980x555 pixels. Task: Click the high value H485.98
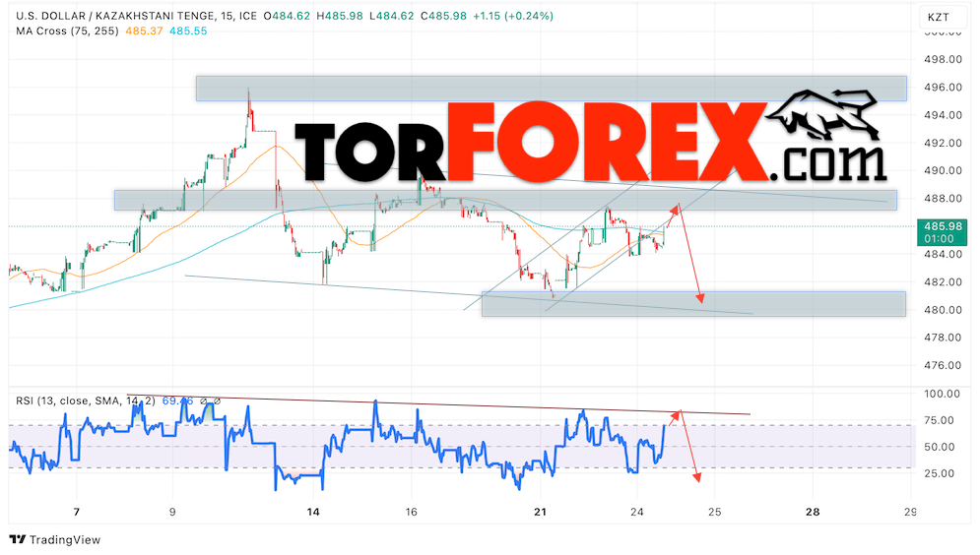[340, 16]
